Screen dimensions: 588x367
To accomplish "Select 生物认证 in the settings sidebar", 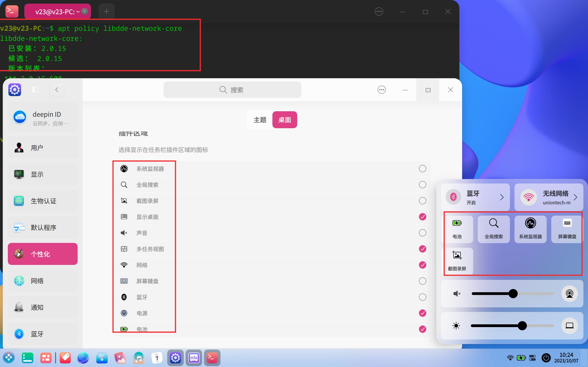I will pyautogui.click(x=42, y=201).
